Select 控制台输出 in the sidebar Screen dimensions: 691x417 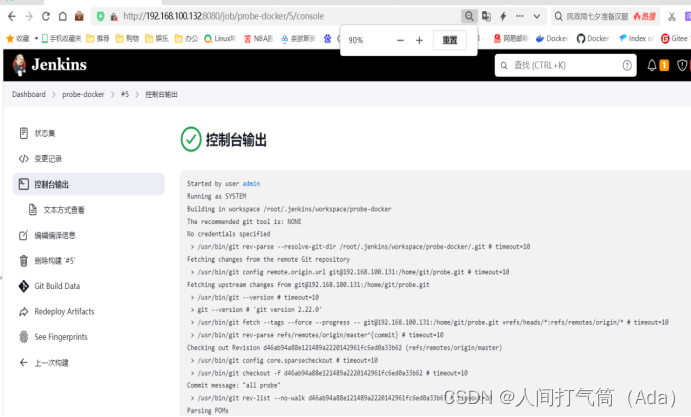[89, 184]
